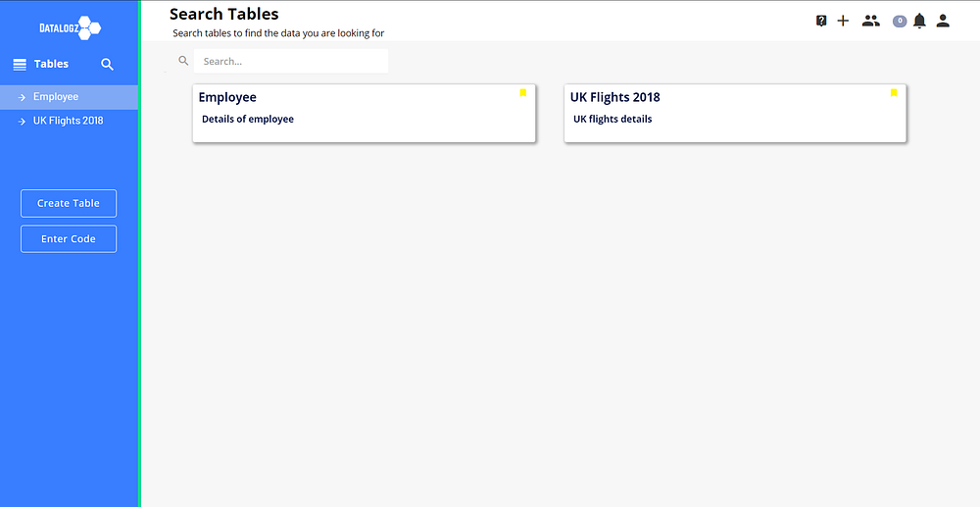The width and height of the screenshot is (980, 507).
Task: Select UK Flights 2018 in sidebar
Action: point(69,121)
